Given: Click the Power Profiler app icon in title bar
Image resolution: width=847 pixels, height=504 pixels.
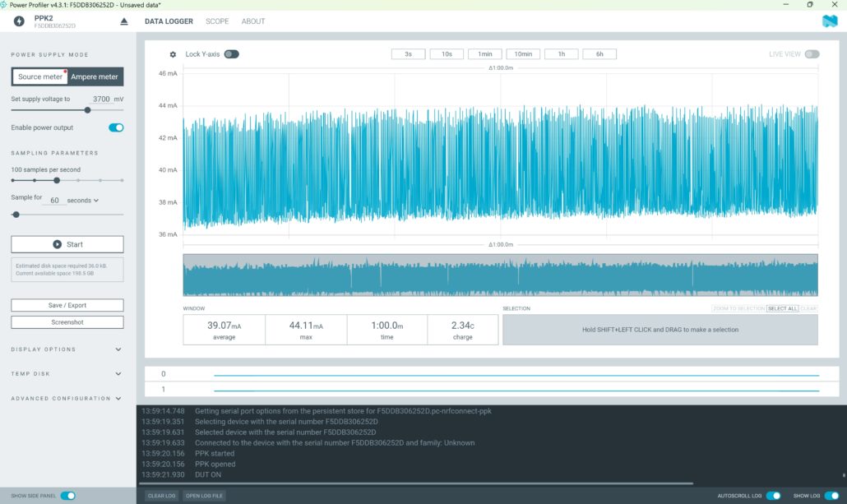Looking at the screenshot, I should (x=4, y=4).
